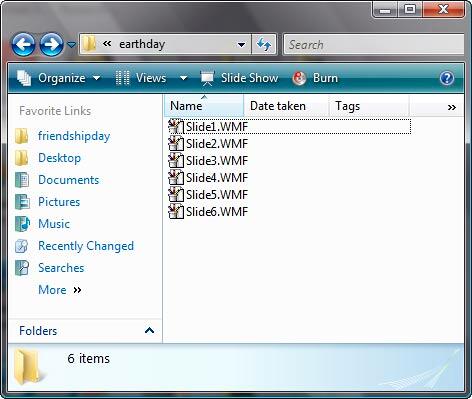The height and width of the screenshot is (399, 472).
Task: Sort by the Name column header
Action: pyautogui.click(x=204, y=106)
